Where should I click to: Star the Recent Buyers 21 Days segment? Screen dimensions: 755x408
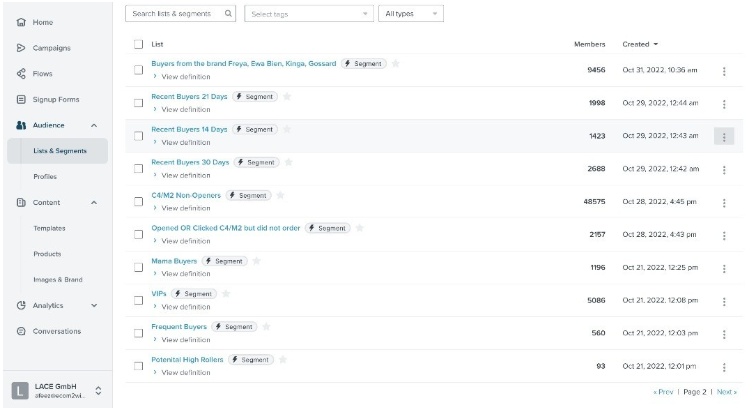[x=288, y=96]
